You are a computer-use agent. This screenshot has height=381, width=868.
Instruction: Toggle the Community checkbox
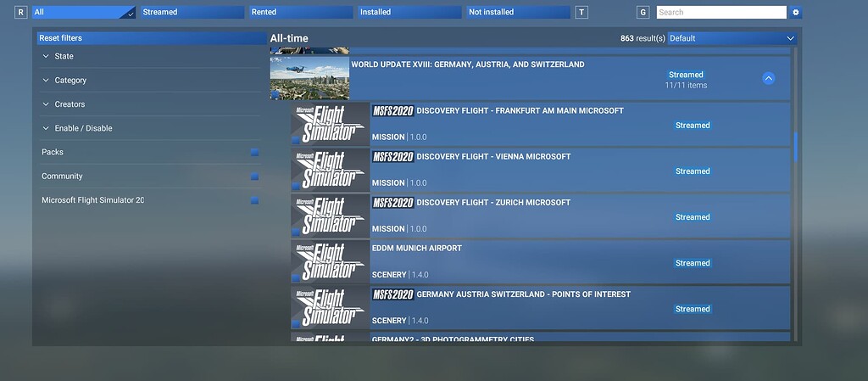tap(254, 176)
